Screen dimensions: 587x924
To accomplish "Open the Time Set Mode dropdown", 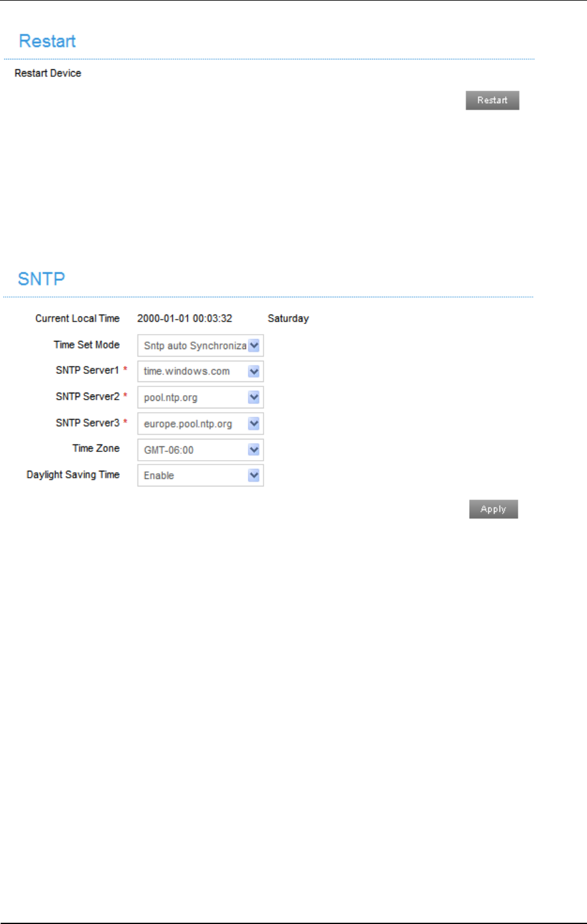I will tap(200, 346).
